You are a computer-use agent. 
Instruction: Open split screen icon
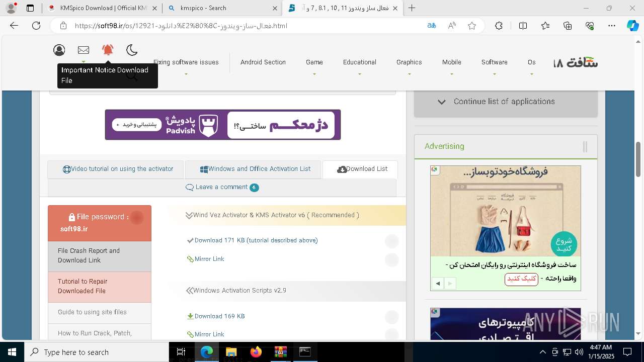tap(523, 26)
